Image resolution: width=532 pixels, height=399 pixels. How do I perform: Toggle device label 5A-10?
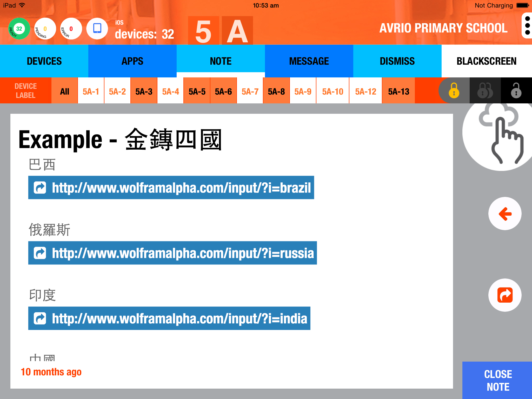(333, 90)
